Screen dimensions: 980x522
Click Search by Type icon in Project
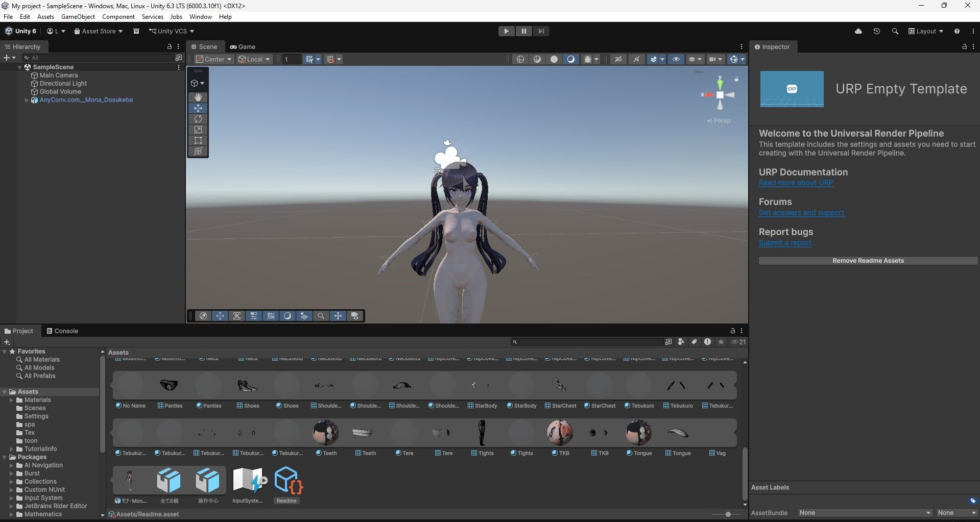click(x=681, y=342)
